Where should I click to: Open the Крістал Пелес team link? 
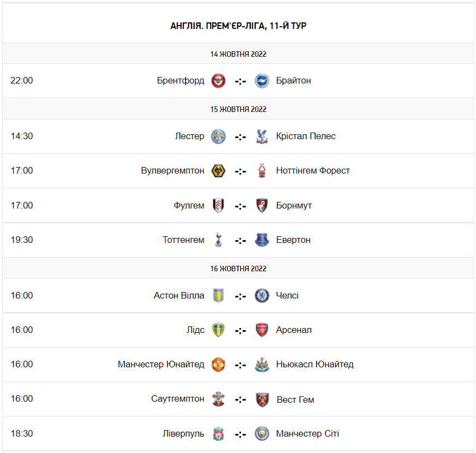pyautogui.click(x=306, y=136)
